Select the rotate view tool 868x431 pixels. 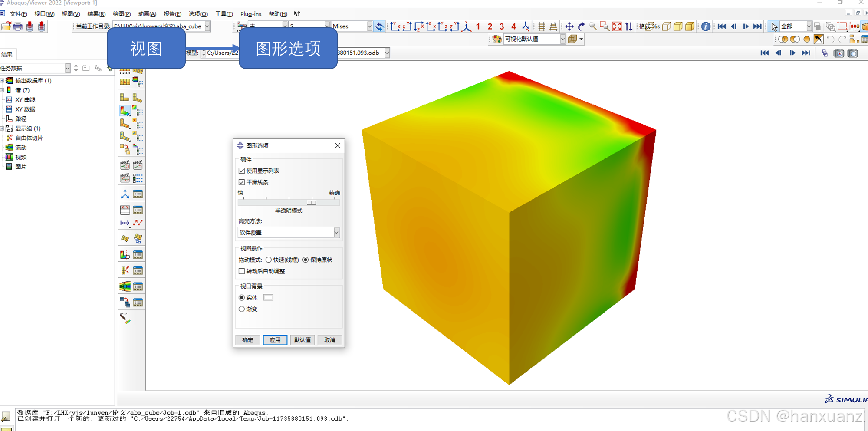pos(581,26)
